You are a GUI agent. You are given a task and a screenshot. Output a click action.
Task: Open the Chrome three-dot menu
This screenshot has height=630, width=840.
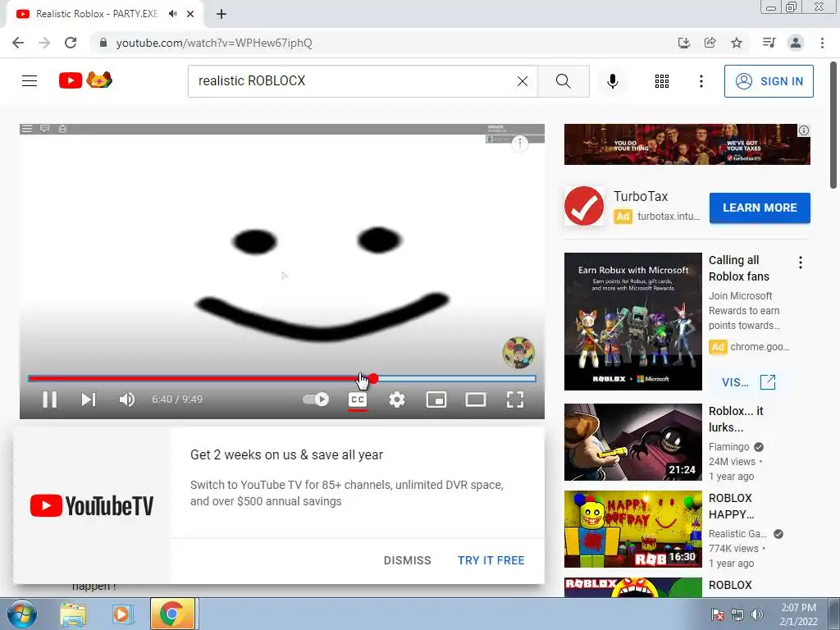pyautogui.click(x=822, y=43)
